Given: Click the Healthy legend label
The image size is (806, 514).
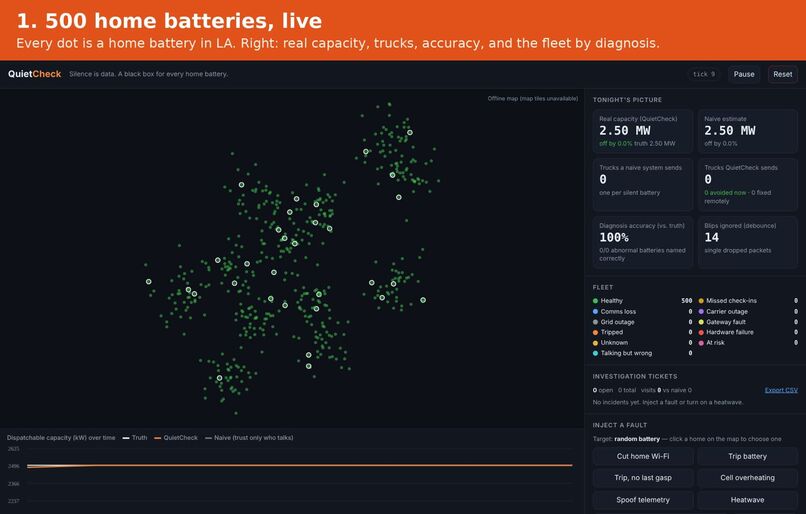Looking at the screenshot, I should 612,301.
